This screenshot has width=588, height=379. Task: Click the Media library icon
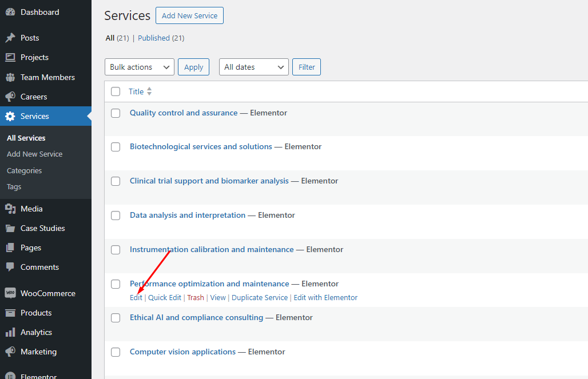[10, 209]
